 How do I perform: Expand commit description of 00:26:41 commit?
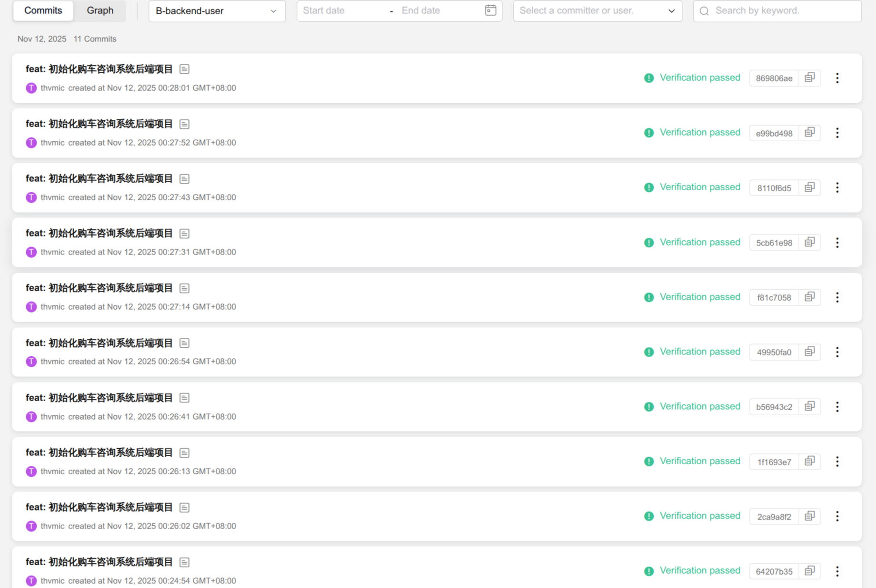184,398
